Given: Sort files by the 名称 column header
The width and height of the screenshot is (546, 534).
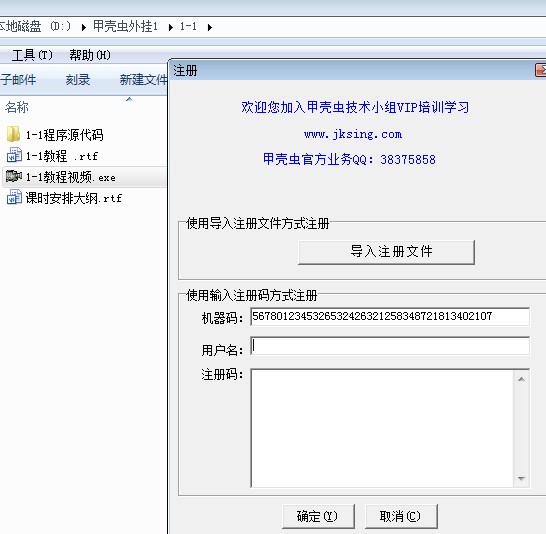Looking at the screenshot, I should (x=16, y=107).
